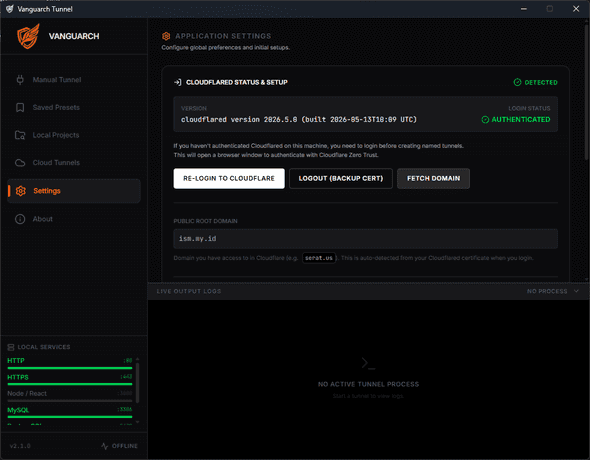Go to Local Projects
590x460 pixels.
[74, 135]
